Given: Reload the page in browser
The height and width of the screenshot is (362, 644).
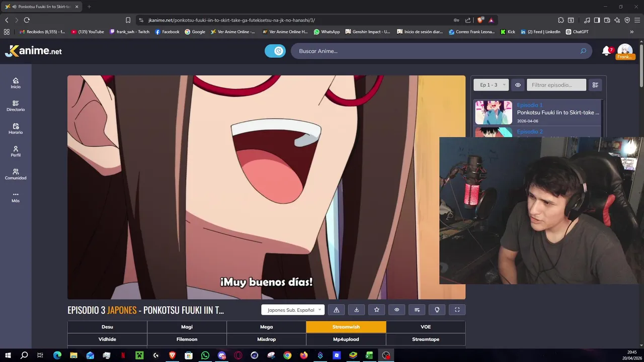Looking at the screenshot, I should pos(27,20).
